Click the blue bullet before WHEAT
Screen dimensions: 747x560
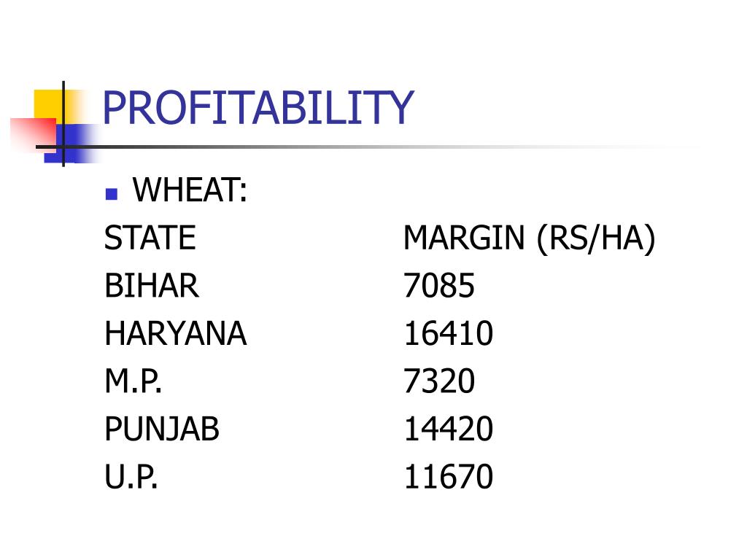coord(112,194)
